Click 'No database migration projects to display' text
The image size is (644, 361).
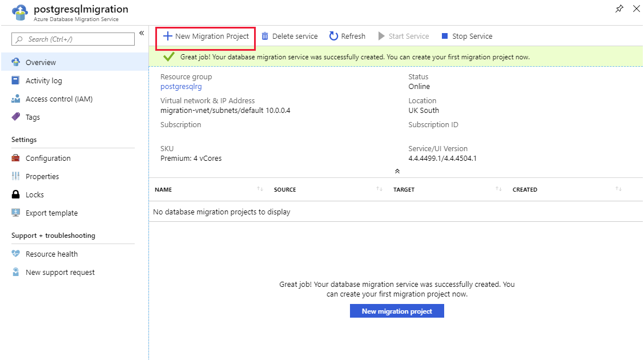pos(222,212)
